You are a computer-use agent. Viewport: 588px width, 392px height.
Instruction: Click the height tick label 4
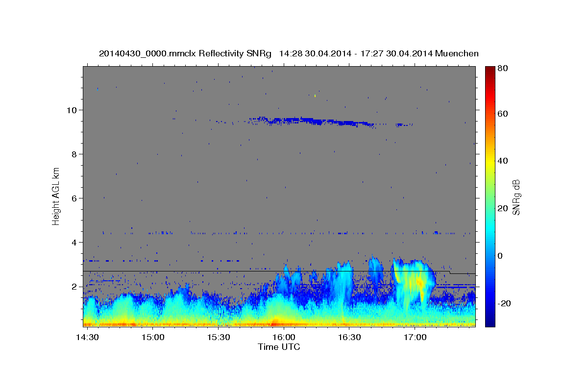[x=74, y=243]
